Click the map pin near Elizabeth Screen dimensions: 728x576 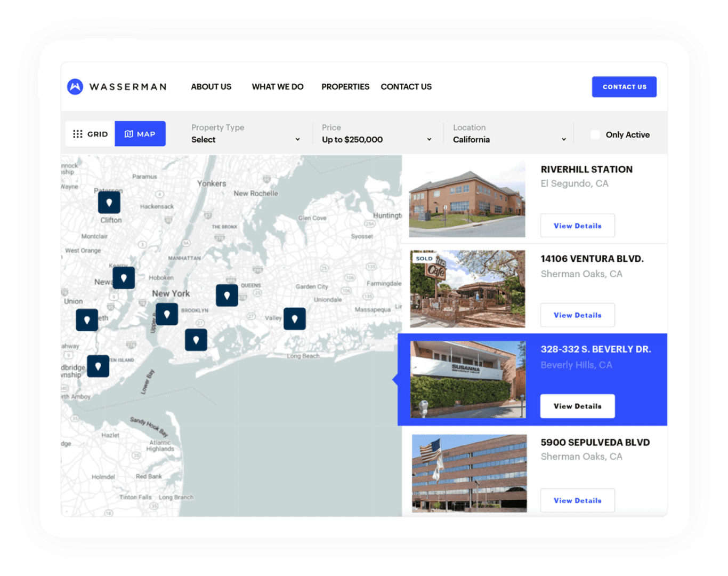pos(87,320)
